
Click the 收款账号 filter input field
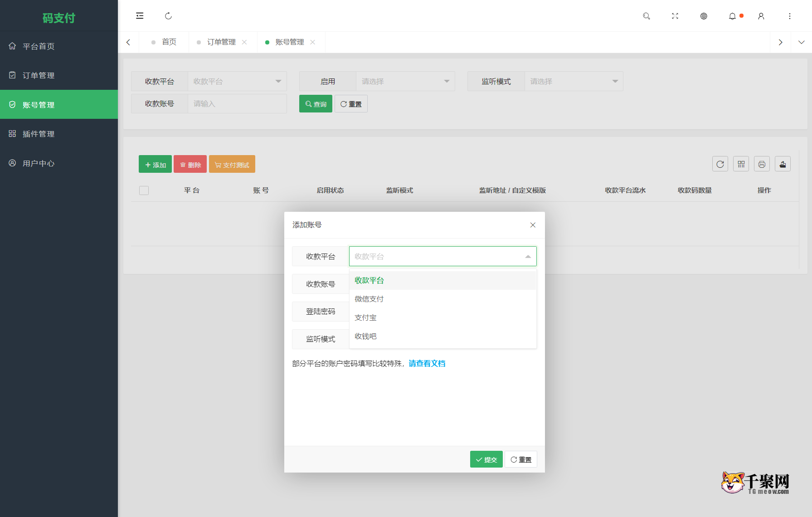click(237, 103)
